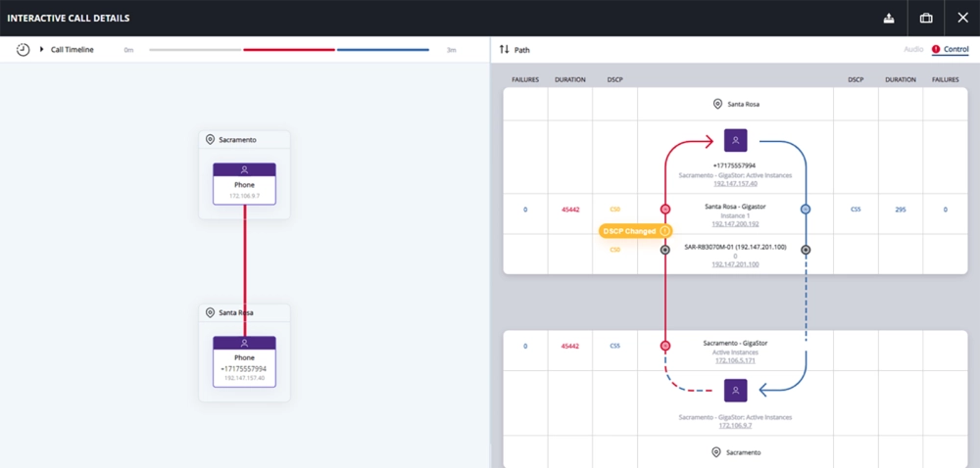Click the purple user icon above Sacramento path

click(x=735, y=391)
